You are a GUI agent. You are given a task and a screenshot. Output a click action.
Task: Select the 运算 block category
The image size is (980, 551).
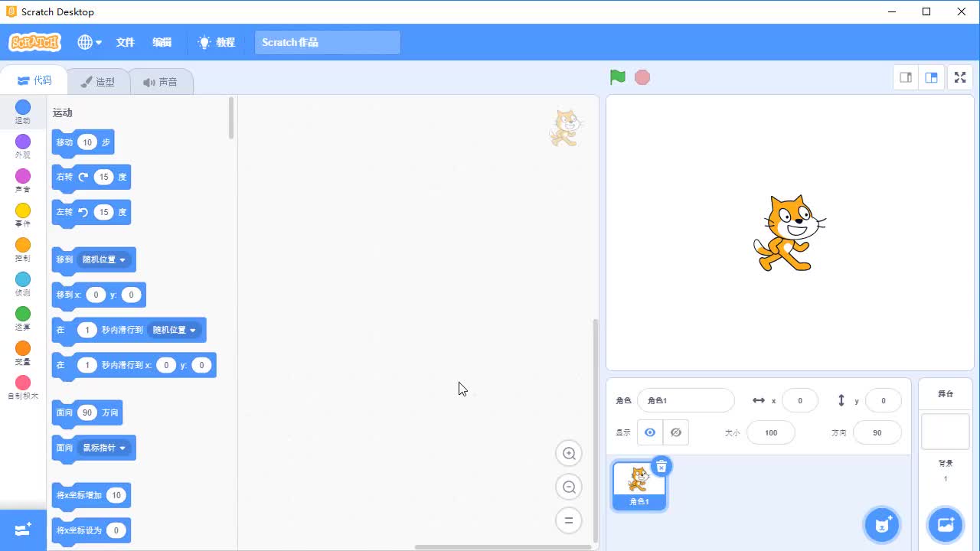tap(23, 318)
